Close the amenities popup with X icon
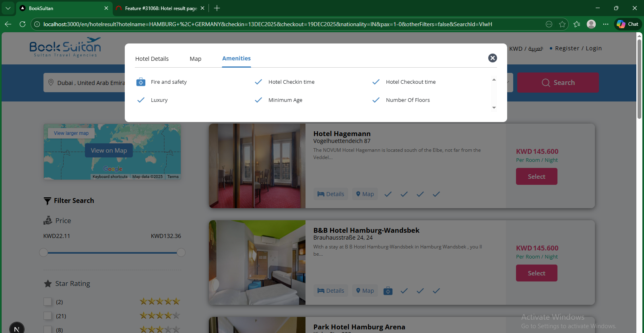 pos(492,58)
